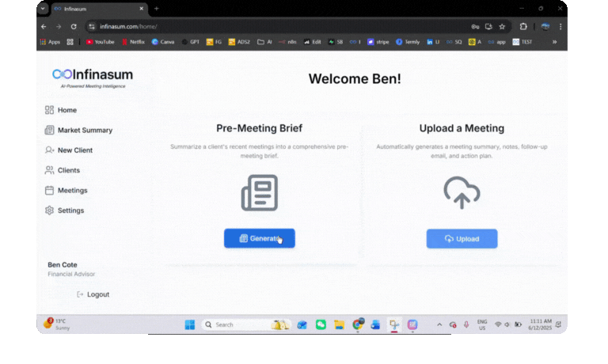This screenshot has width=608, height=364.
Task: Expand the AI bookmarks folder
Action: 264,42
